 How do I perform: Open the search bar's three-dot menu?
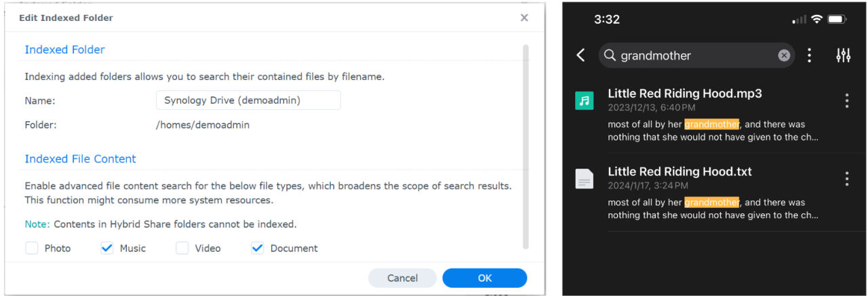click(809, 56)
